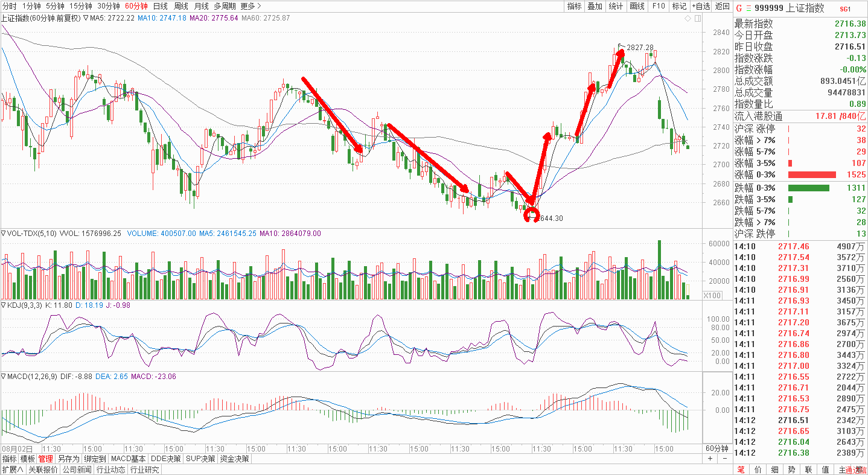Open the 行业动态 tab

(x=110, y=470)
